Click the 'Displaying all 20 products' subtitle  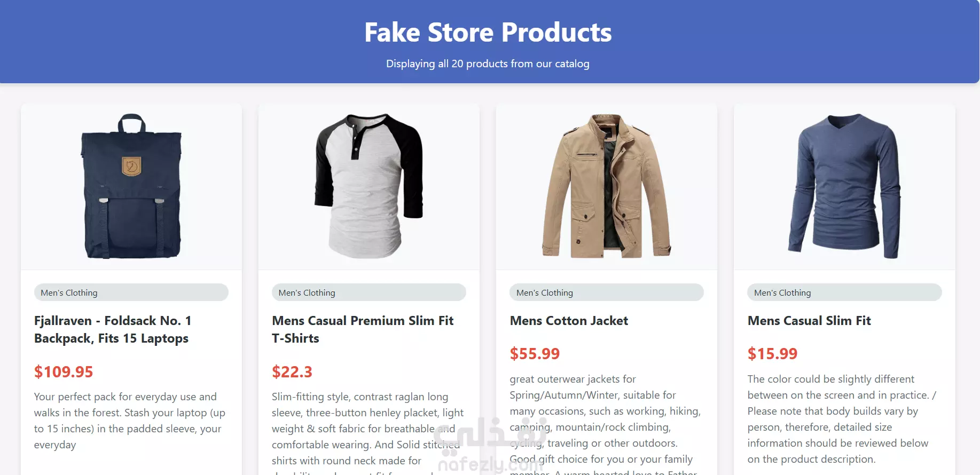click(x=488, y=64)
